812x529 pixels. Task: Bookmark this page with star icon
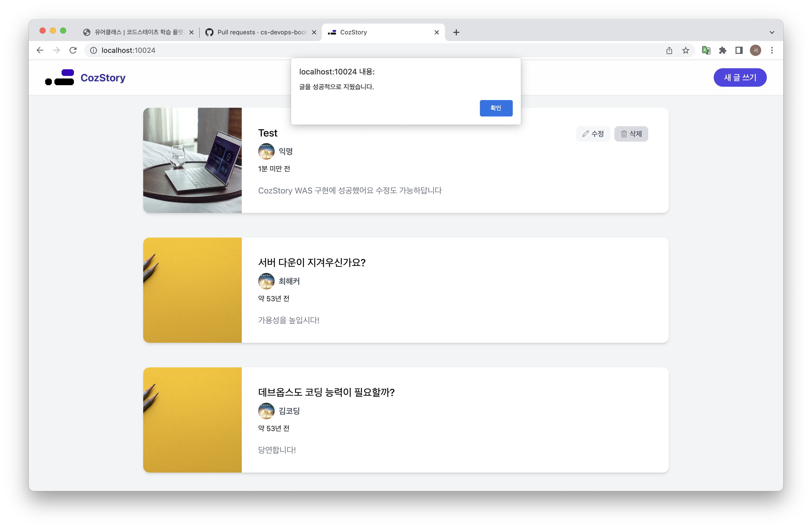tap(685, 51)
